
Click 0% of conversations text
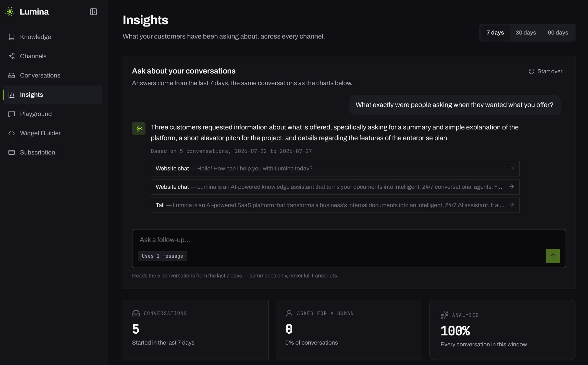[311, 342]
